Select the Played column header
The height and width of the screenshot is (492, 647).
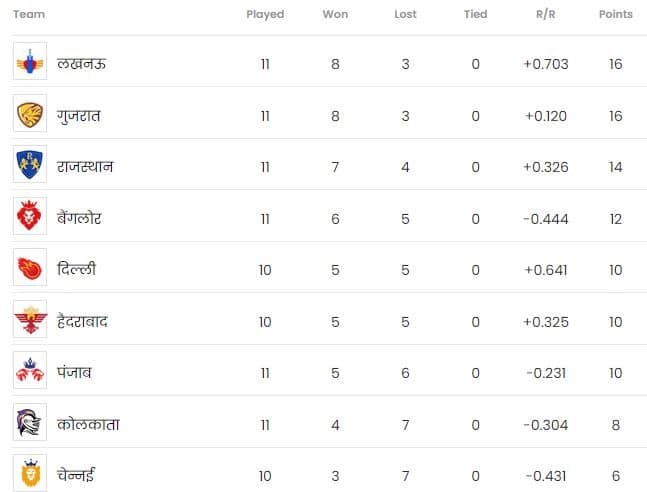click(x=265, y=15)
